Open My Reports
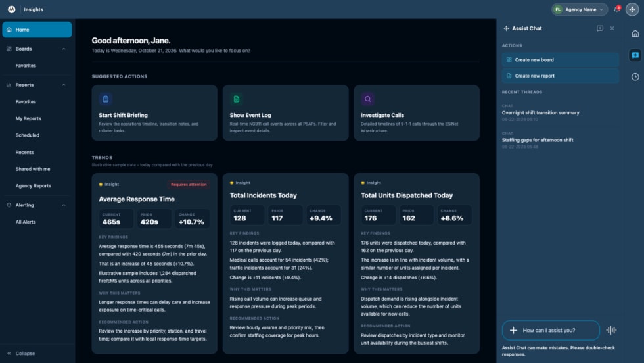The image size is (644, 363). [x=28, y=118]
